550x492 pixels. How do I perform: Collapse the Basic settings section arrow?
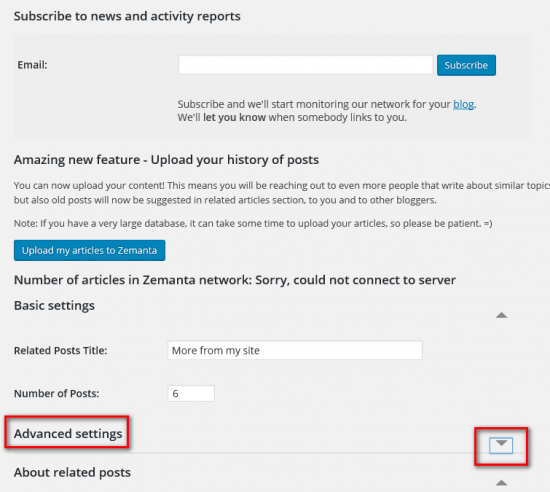point(501,315)
